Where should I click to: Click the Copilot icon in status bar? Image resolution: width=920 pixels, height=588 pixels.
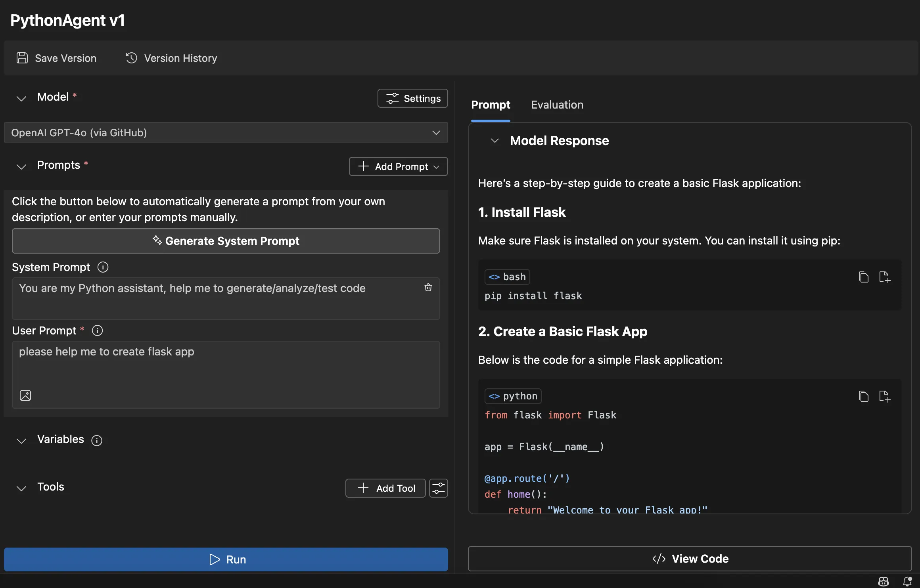(x=883, y=581)
